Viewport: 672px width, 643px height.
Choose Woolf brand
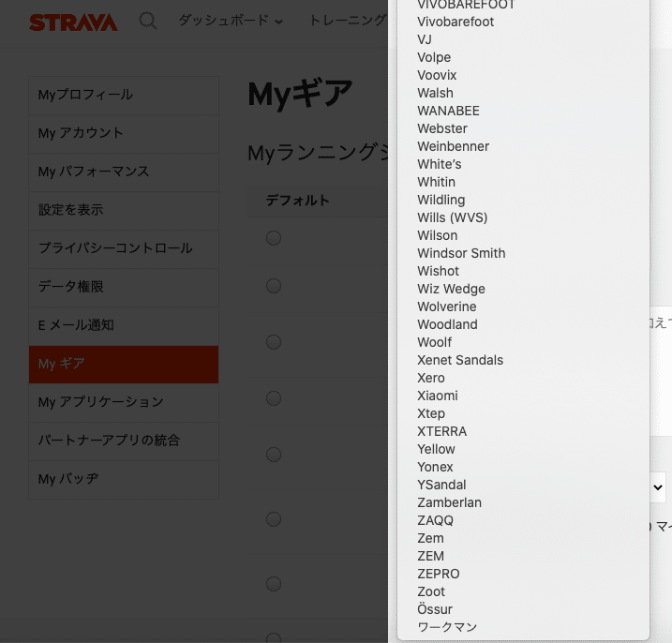523,342
